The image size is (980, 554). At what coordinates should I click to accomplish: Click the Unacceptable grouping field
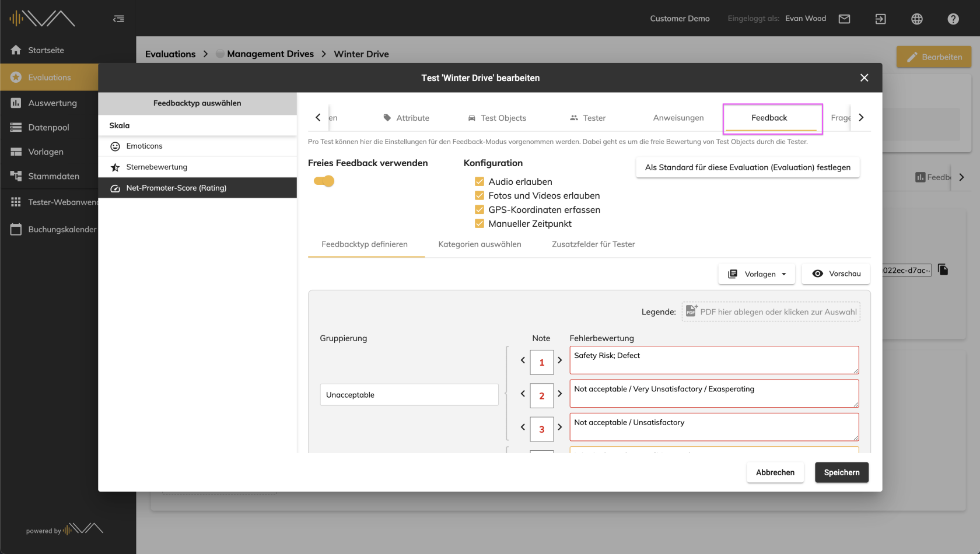(409, 395)
